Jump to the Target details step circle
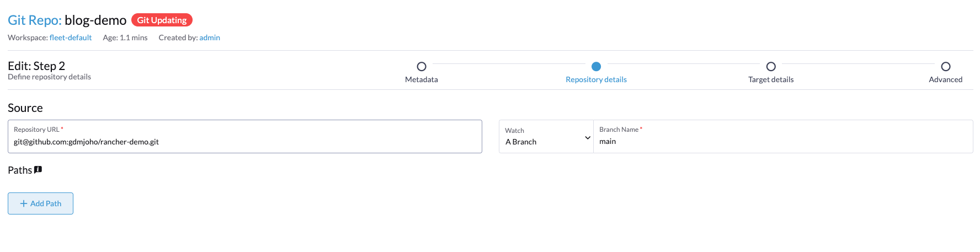Image resolution: width=980 pixels, height=252 pixels. (x=771, y=67)
